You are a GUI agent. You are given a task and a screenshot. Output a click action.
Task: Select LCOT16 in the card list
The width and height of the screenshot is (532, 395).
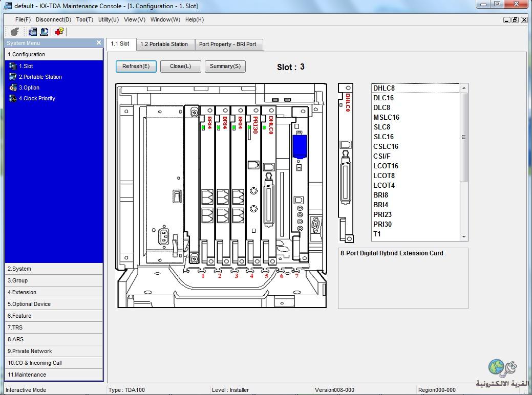pos(415,166)
